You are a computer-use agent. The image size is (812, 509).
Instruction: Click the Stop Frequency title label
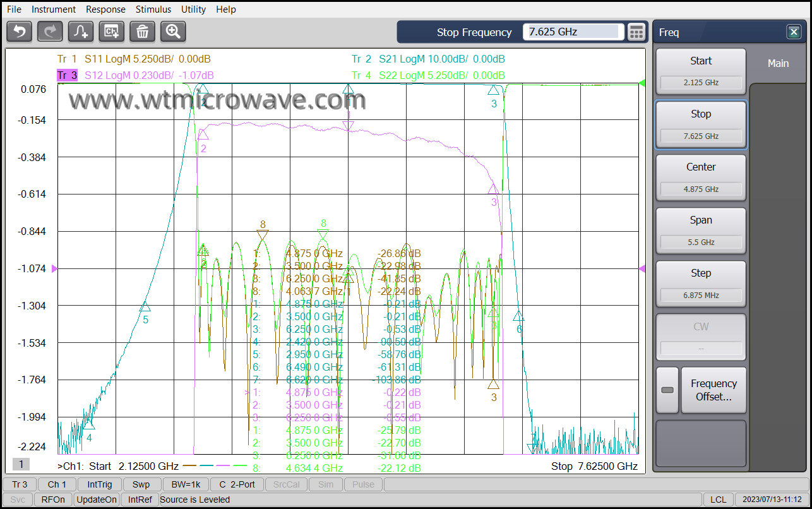pyautogui.click(x=474, y=32)
